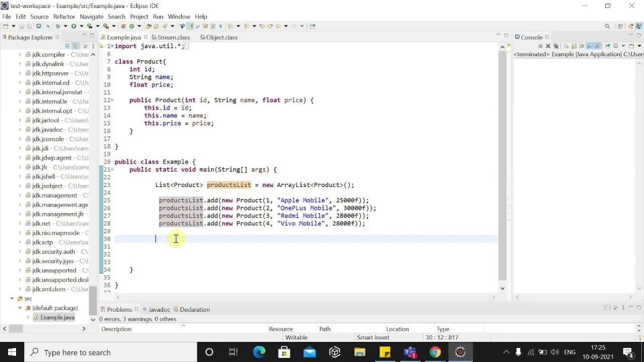Viewport: 644px width, 362px height.
Task: Open the Refactor menu
Action: click(x=64, y=17)
